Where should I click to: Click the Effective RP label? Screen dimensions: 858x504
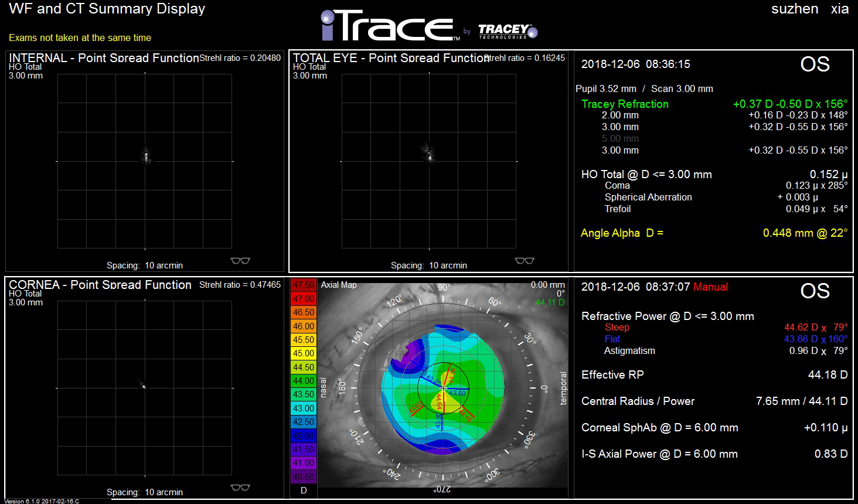612,374
